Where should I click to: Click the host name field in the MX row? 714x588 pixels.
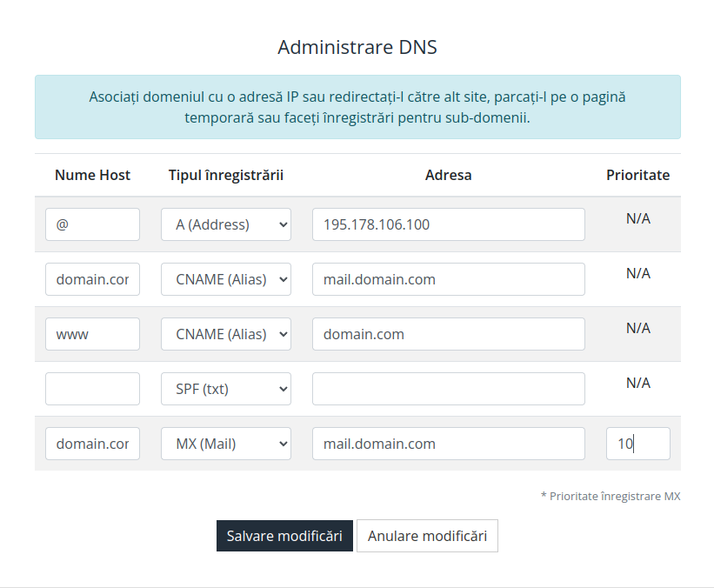tap(92, 444)
